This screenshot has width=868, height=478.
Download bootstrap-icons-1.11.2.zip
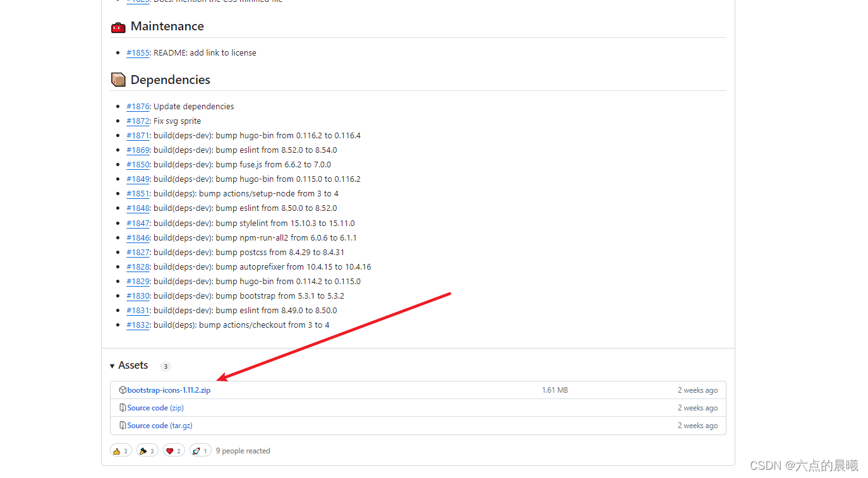[x=169, y=390]
